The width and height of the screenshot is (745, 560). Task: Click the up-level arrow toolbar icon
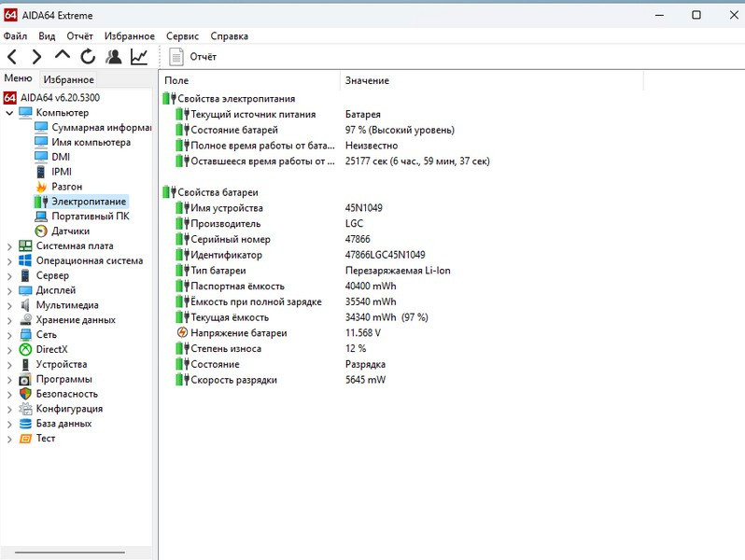pyautogui.click(x=63, y=56)
